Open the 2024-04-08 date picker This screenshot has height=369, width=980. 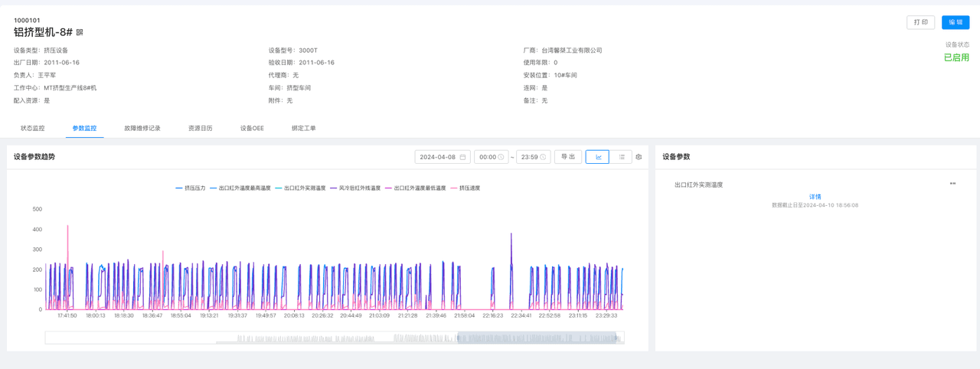click(443, 157)
